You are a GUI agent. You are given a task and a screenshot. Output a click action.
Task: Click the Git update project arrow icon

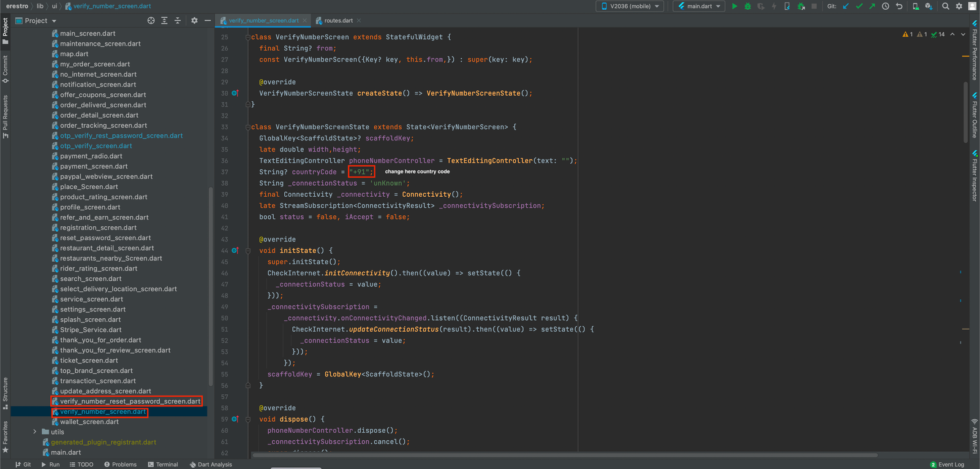click(x=846, y=6)
